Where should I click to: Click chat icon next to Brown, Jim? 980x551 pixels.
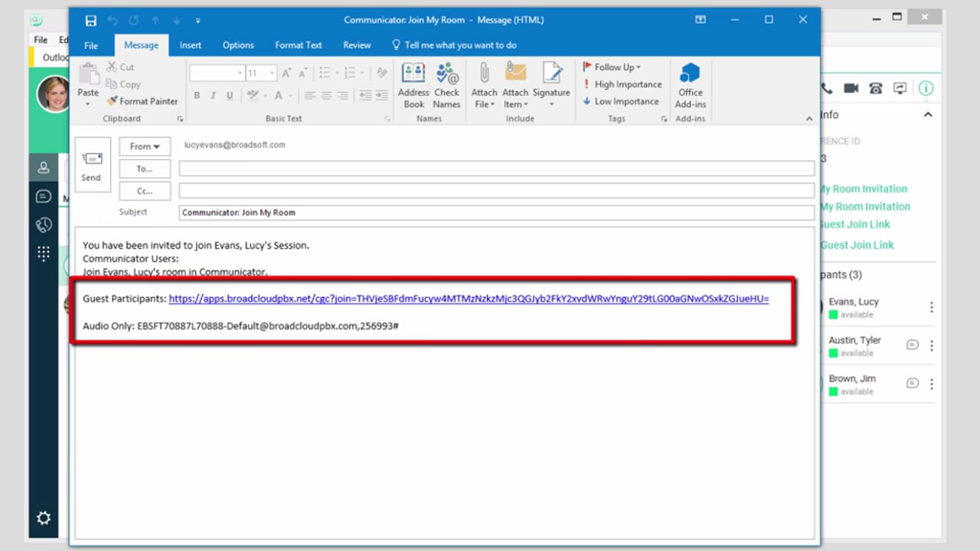coord(913,383)
